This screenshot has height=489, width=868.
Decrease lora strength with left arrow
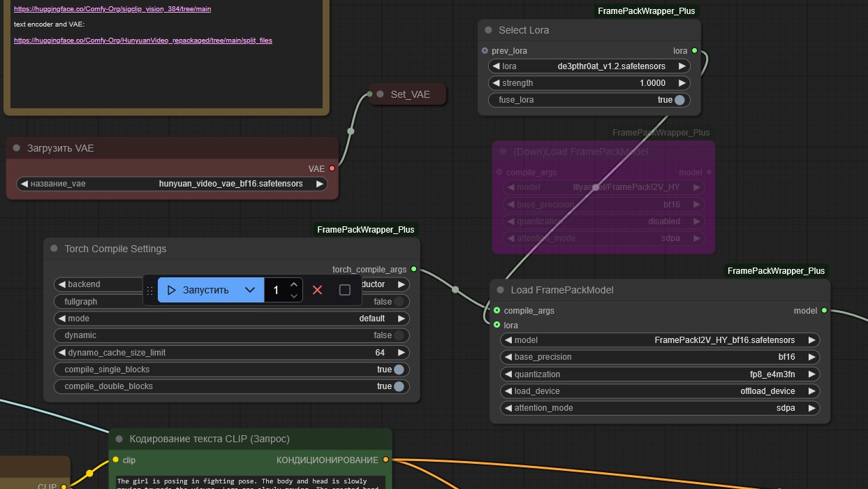[495, 83]
